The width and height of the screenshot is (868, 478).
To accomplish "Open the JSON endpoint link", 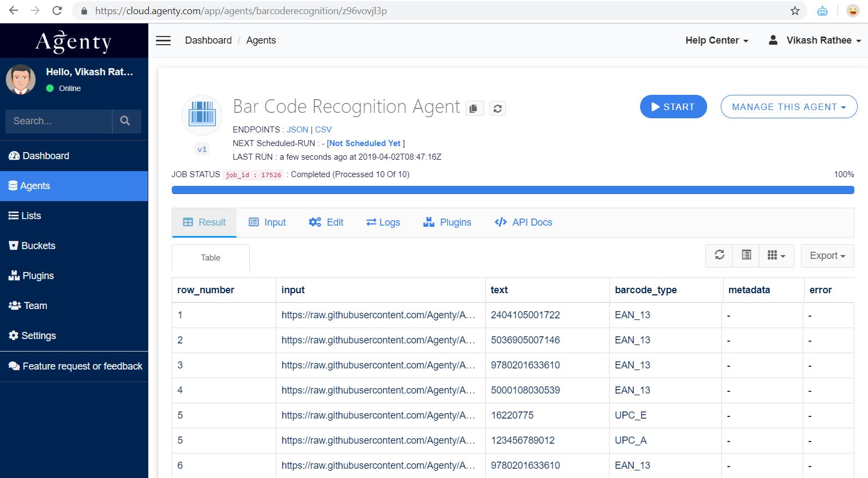I will (x=298, y=130).
